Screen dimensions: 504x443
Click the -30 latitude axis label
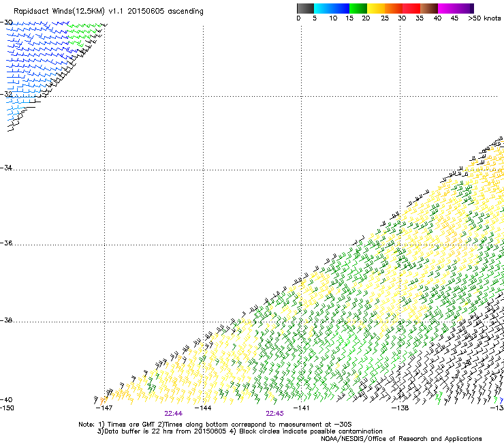pos(6,22)
